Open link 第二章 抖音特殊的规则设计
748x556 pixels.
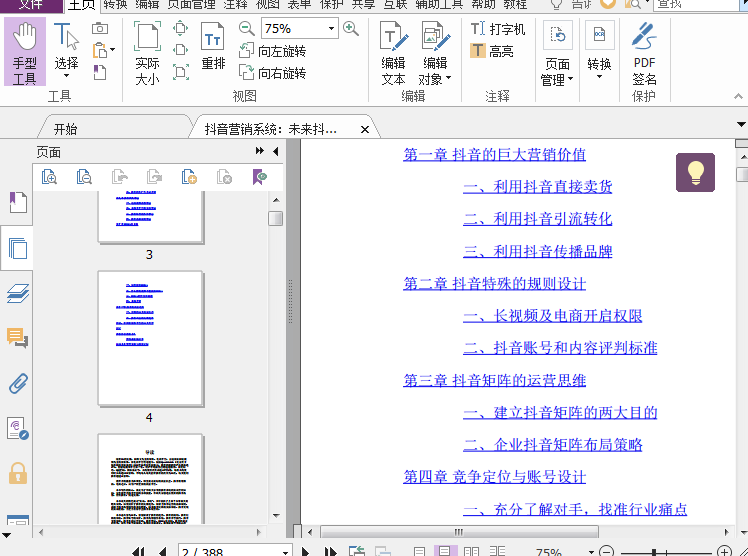[x=494, y=283]
